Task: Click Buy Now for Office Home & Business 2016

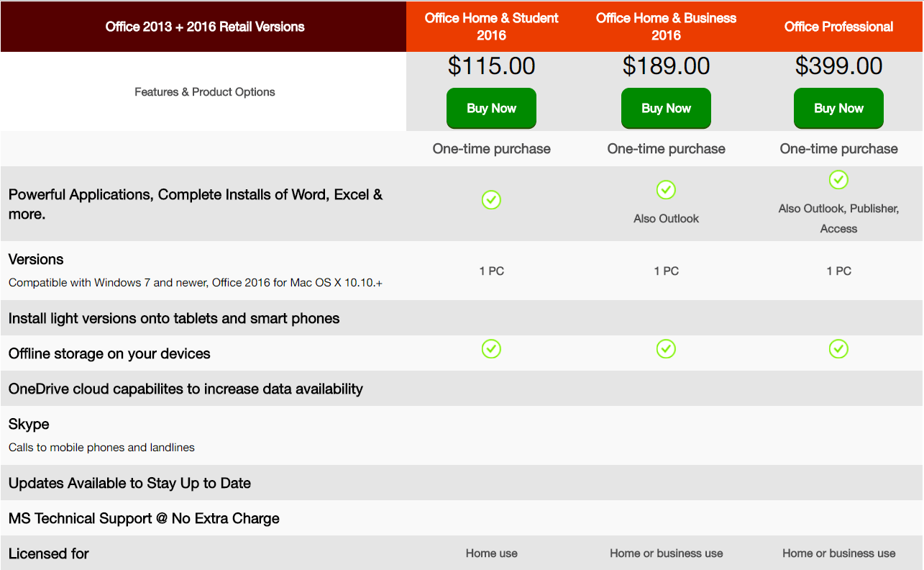Action: (666, 108)
